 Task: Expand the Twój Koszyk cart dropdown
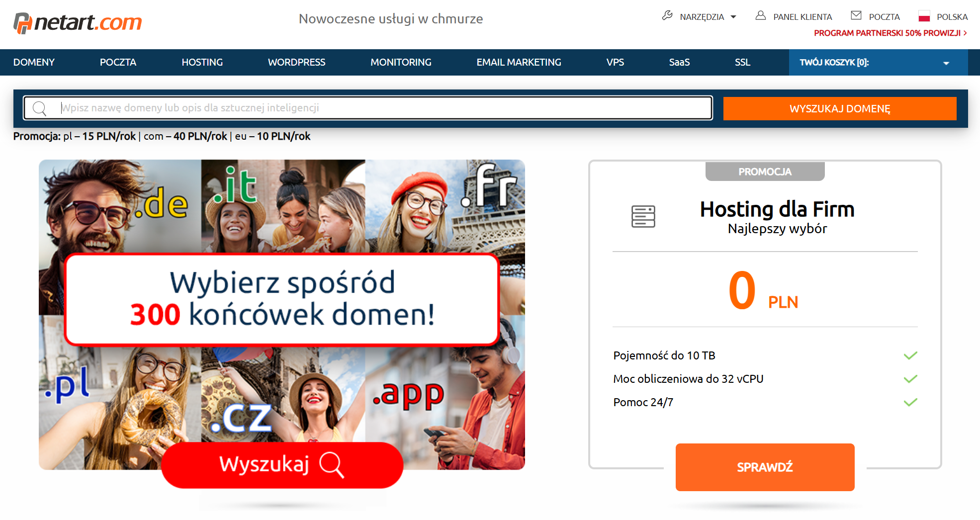tap(946, 63)
